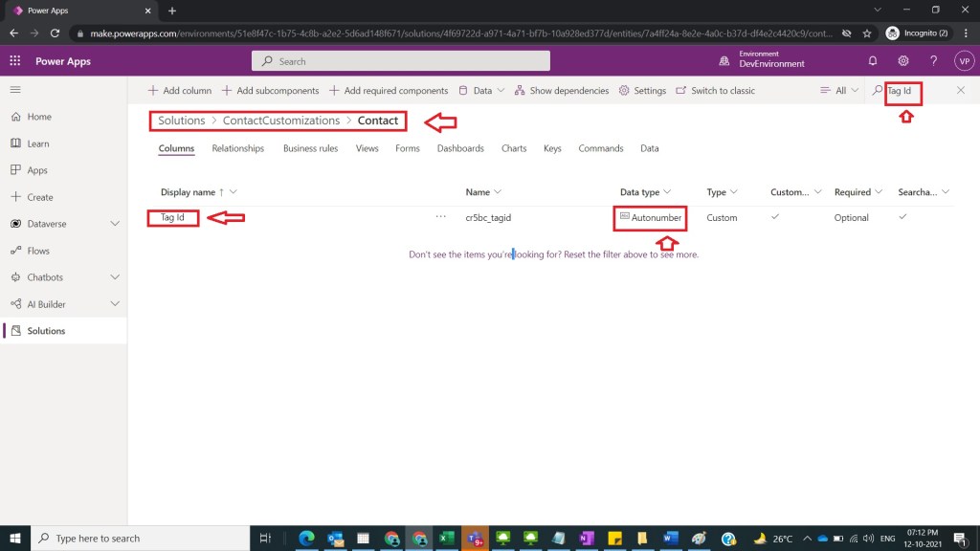Open the row options ellipsis for Tag Id
Viewport: 980px width, 551px height.
point(440,217)
